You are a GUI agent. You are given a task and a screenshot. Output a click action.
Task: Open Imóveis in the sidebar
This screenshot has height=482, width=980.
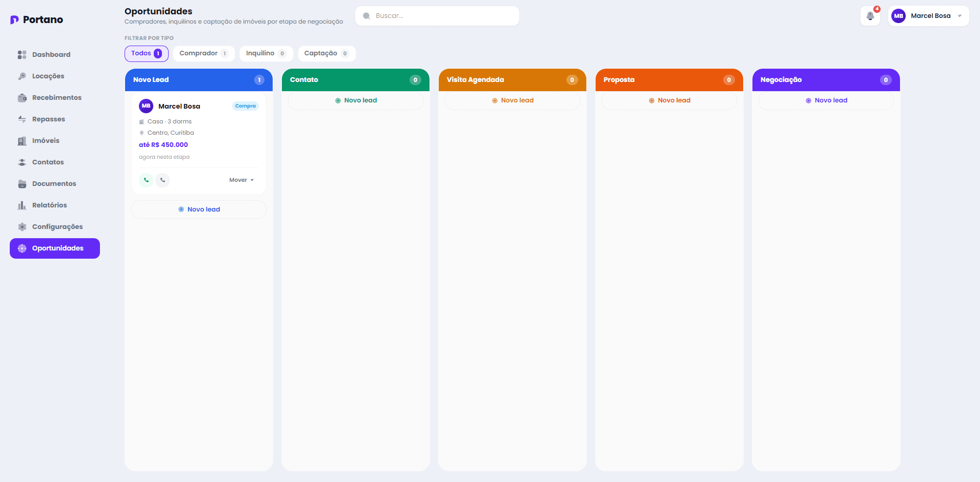pyautogui.click(x=55, y=141)
